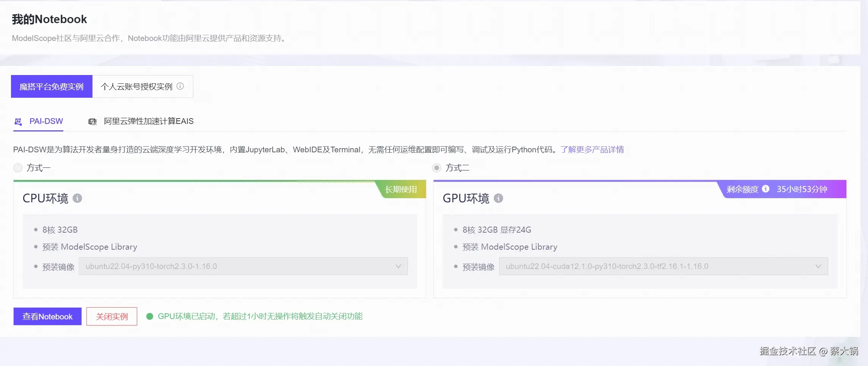Click the green GPU running status dot

(x=150, y=316)
